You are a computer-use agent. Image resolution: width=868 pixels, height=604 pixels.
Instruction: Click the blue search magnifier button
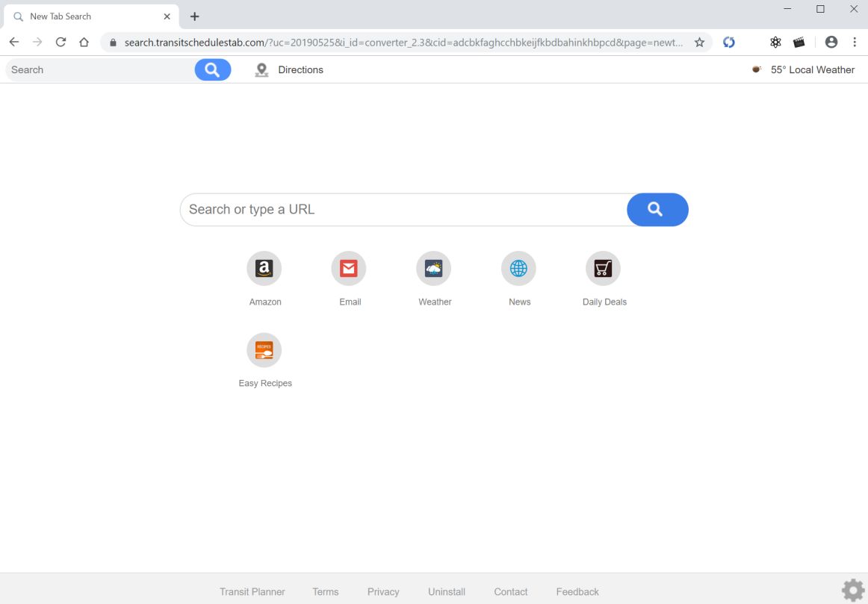657,210
